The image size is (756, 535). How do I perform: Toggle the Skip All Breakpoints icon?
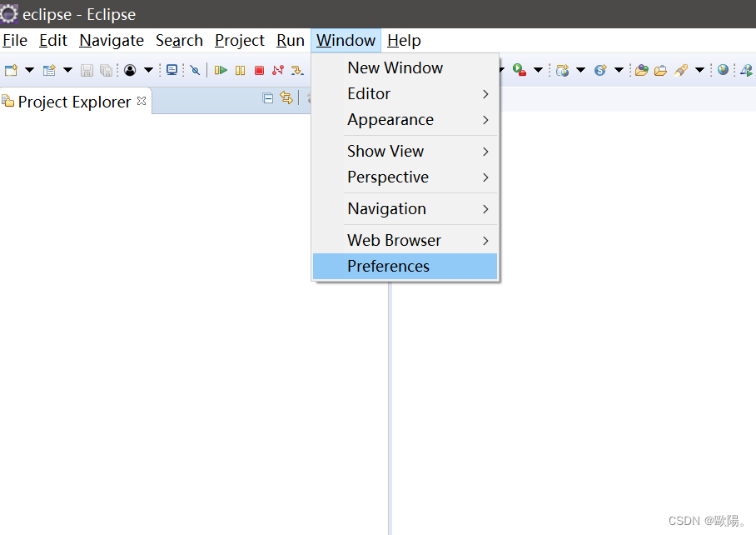tap(196, 71)
